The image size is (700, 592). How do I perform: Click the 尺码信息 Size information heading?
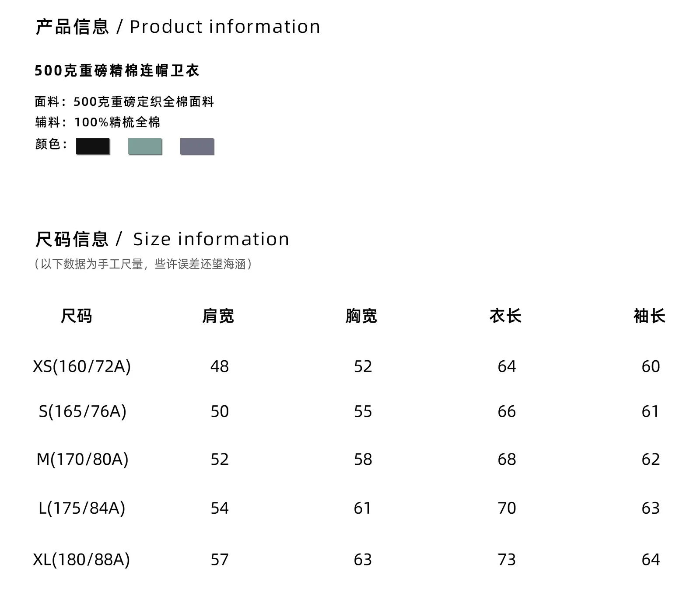[x=162, y=239]
